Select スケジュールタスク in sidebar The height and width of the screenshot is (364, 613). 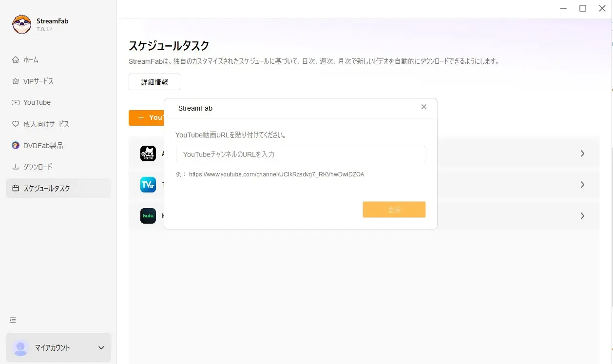(x=58, y=188)
